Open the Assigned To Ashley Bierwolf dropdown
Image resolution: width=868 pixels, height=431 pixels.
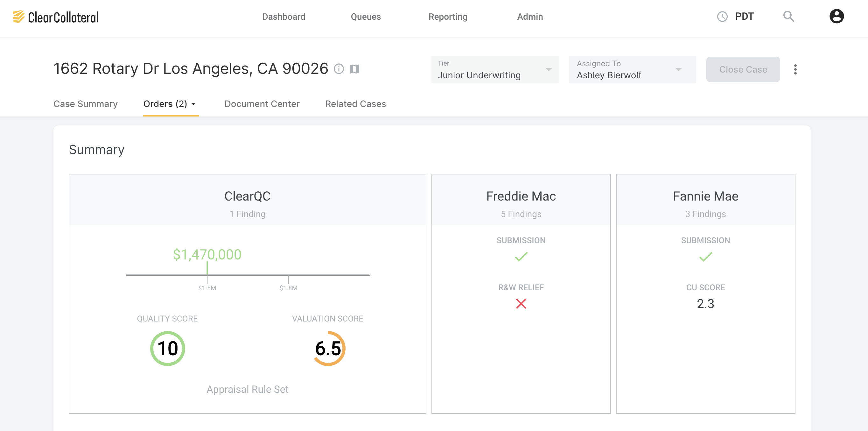632,69
